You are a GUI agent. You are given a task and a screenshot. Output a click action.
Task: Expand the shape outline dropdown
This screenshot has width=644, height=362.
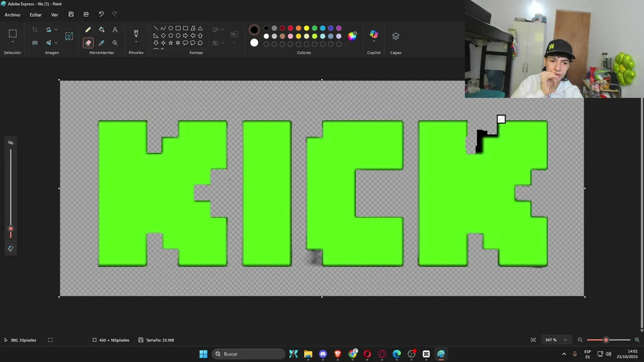pos(223,30)
